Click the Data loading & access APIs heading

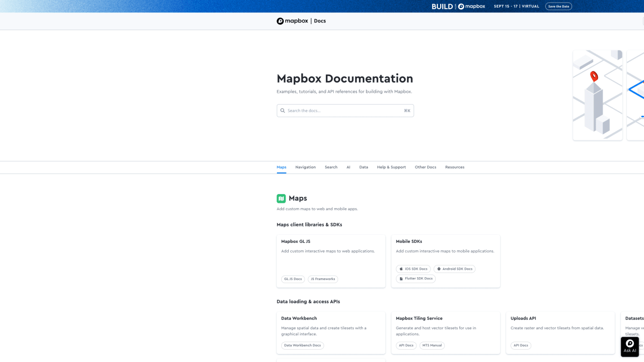coord(308,301)
